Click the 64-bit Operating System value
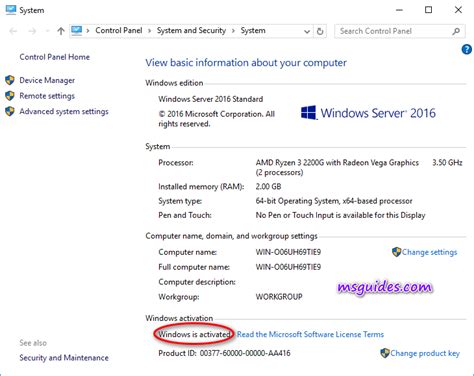Viewport: 474px width, 376px height. point(334,201)
